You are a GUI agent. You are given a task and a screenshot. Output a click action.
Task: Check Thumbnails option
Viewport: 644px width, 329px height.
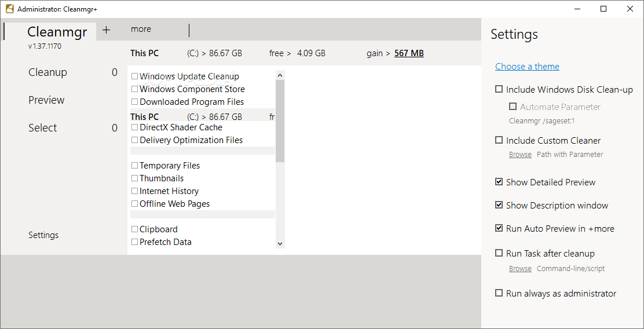pyautogui.click(x=134, y=178)
